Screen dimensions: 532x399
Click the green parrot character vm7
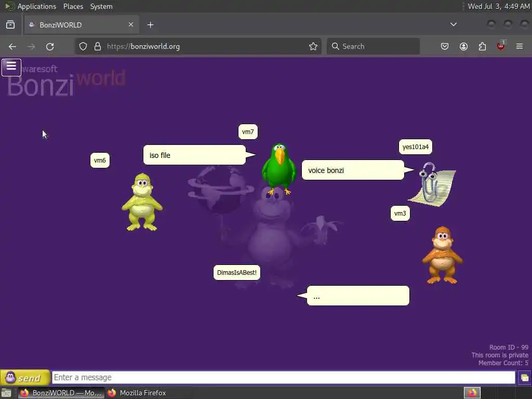tap(279, 169)
